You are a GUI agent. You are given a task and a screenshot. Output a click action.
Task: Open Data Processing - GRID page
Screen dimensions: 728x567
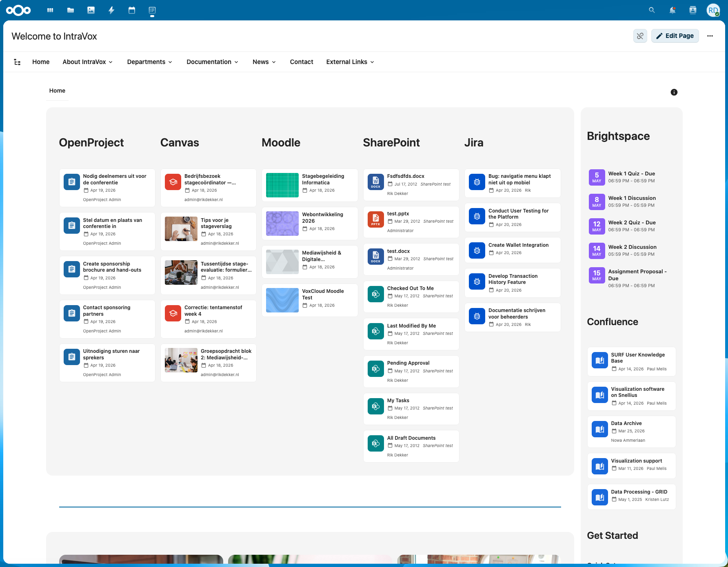click(632, 497)
